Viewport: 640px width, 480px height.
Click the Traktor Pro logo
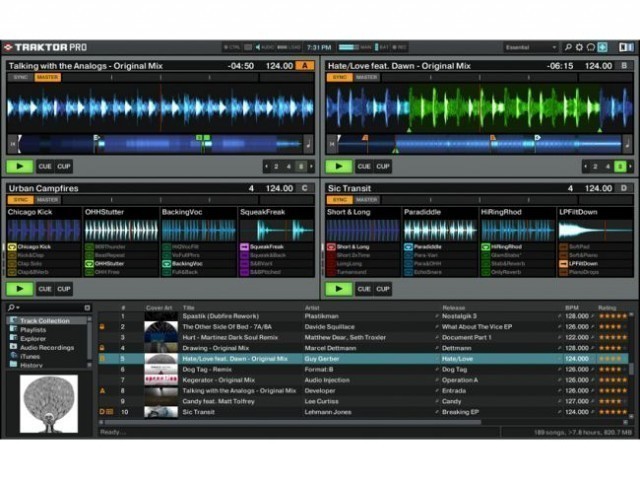point(46,47)
